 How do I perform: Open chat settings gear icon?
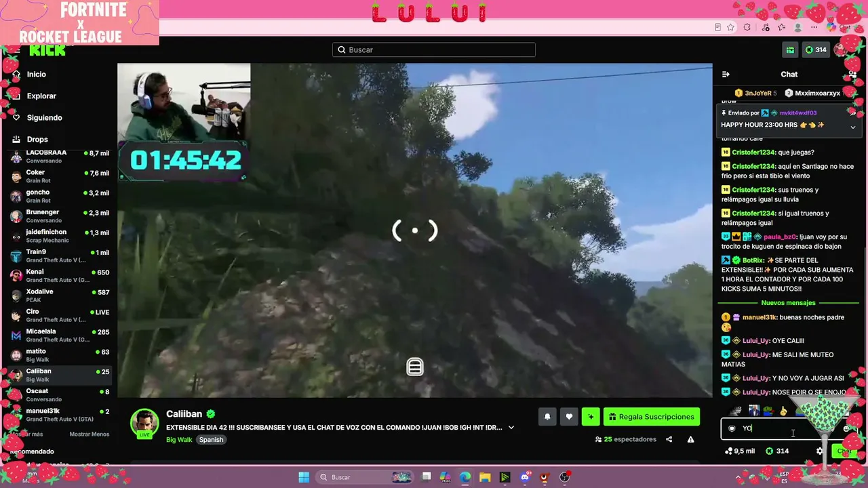click(820, 451)
